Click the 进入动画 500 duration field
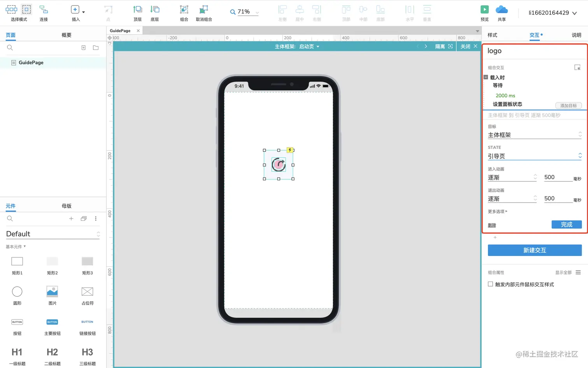The image size is (588, 368). coord(558,177)
